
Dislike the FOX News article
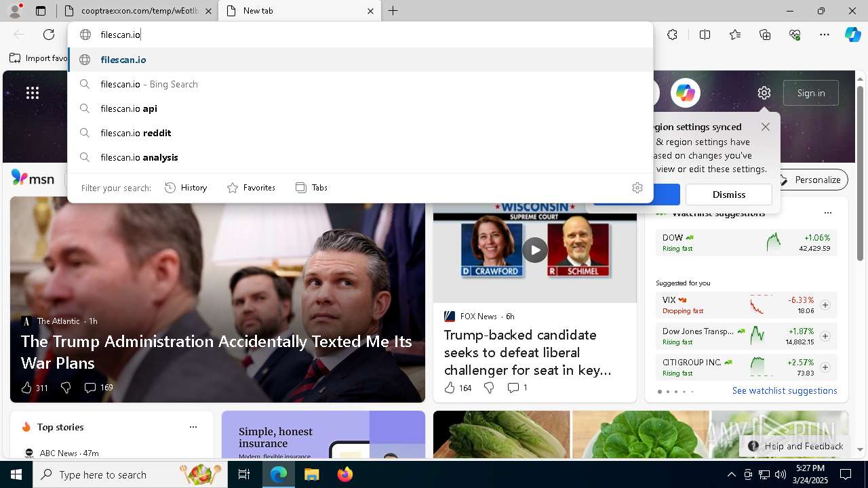489,388
